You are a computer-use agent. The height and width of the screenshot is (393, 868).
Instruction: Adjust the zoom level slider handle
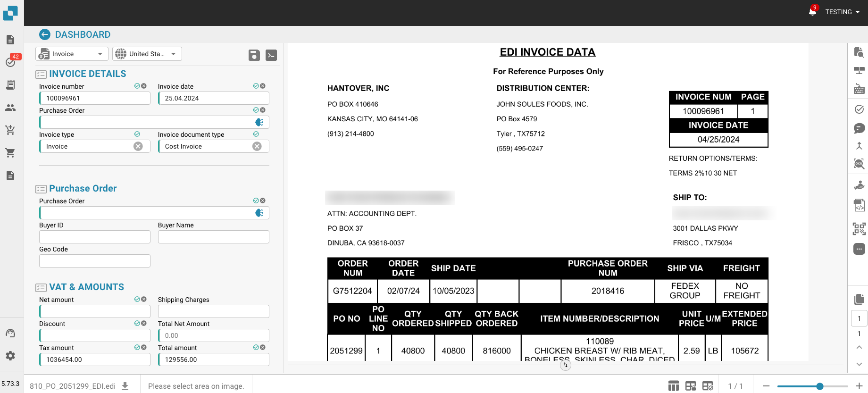[x=820, y=386]
